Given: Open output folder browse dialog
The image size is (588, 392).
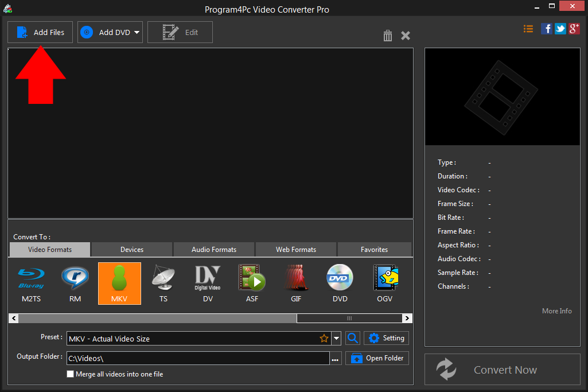Looking at the screenshot, I should (x=335, y=358).
